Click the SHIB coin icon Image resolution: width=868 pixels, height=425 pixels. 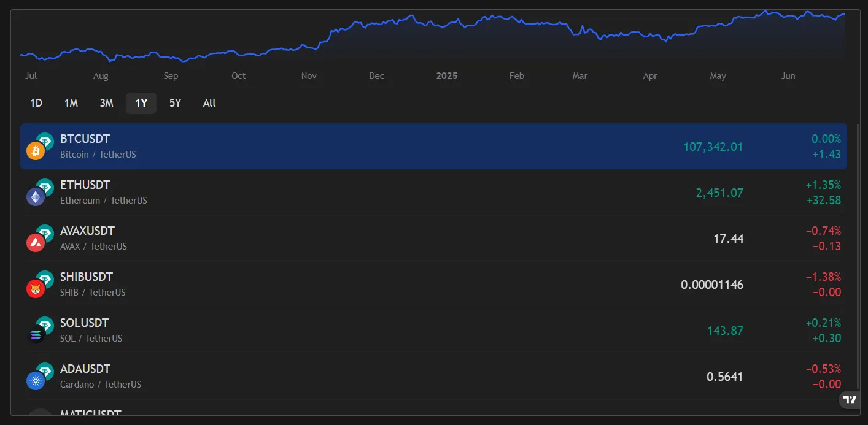[36, 288]
